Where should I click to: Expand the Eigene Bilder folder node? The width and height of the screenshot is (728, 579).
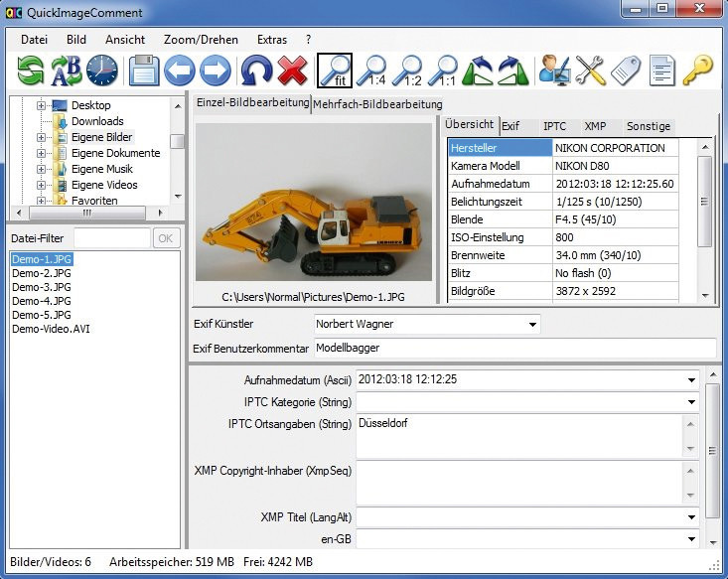[x=41, y=137]
